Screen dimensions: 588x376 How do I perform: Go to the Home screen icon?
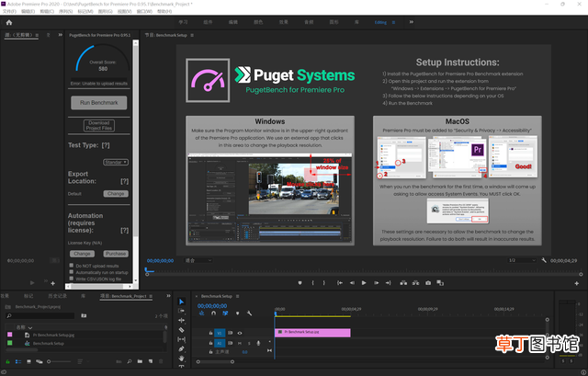[x=9, y=22]
